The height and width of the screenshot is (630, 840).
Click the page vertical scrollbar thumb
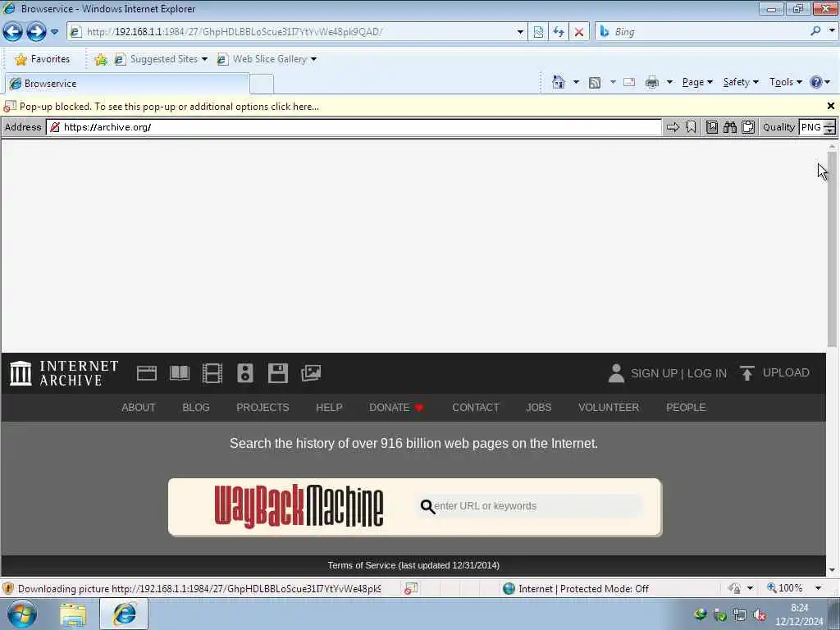(832, 249)
